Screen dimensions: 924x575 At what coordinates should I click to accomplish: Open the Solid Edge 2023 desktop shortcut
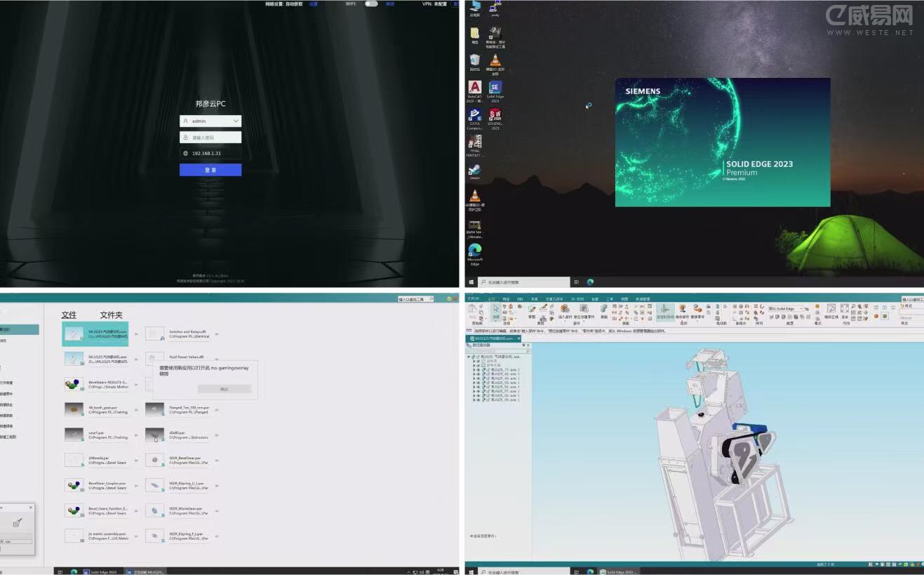point(495,88)
